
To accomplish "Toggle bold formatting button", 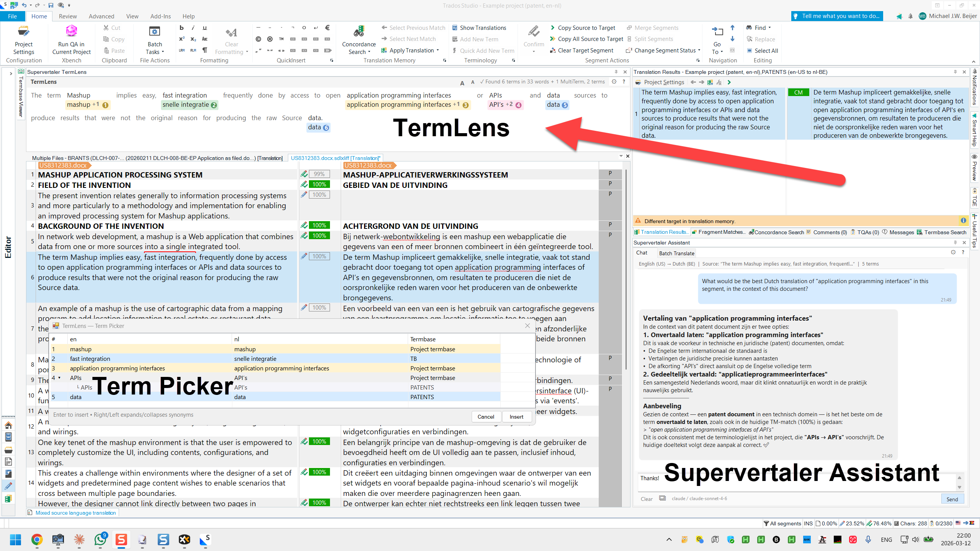I will [x=182, y=28].
